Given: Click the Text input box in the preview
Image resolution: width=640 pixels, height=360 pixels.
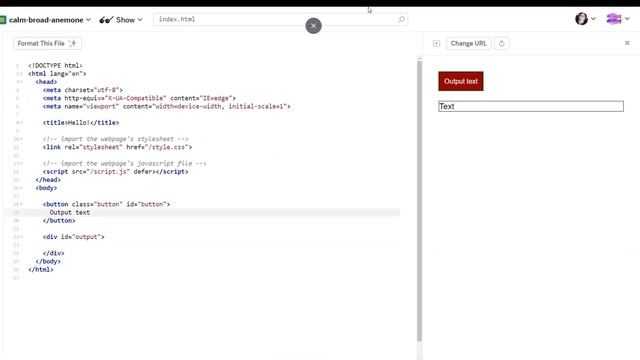Looking at the screenshot, I should [x=531, y=107].
